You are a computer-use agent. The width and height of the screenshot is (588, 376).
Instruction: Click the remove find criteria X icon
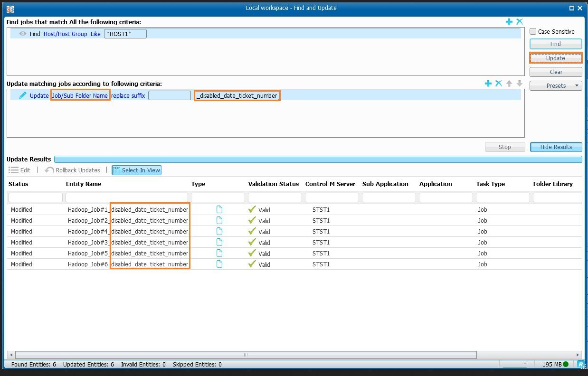[520, 22]
